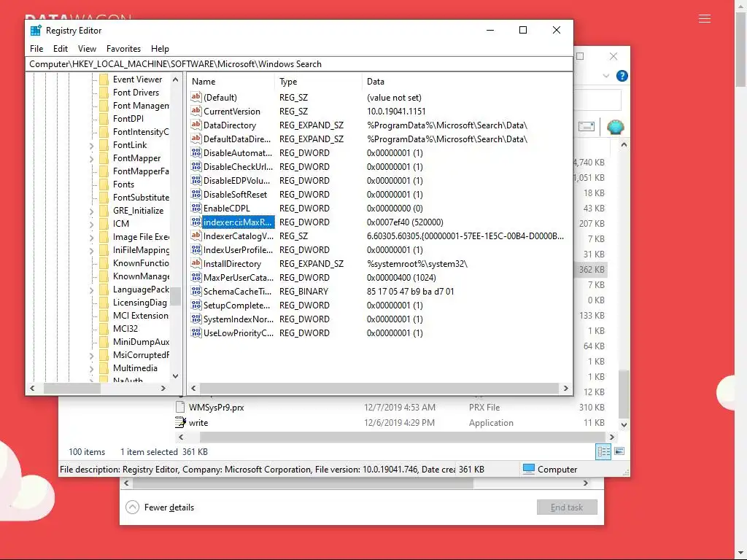Click the EnableCDPL DWORD icon
This screenshot has height=560, width=747.
[x=196, y=208]
